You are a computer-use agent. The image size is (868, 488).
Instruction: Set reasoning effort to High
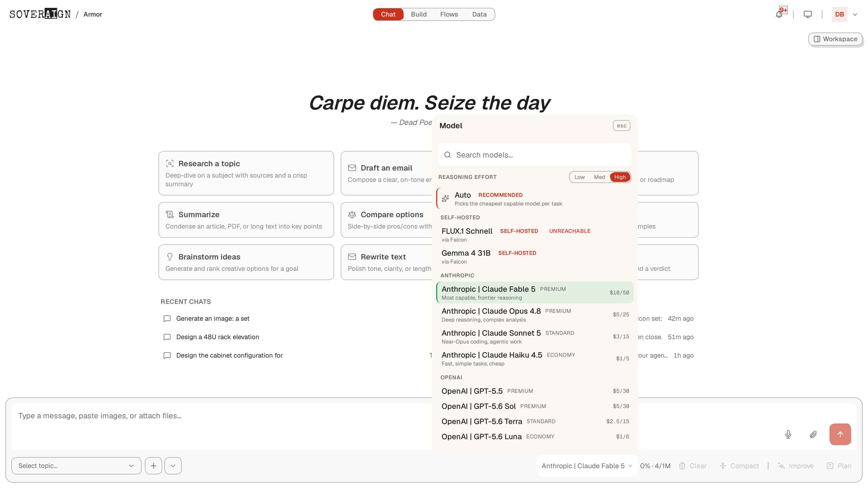[620, 177]
